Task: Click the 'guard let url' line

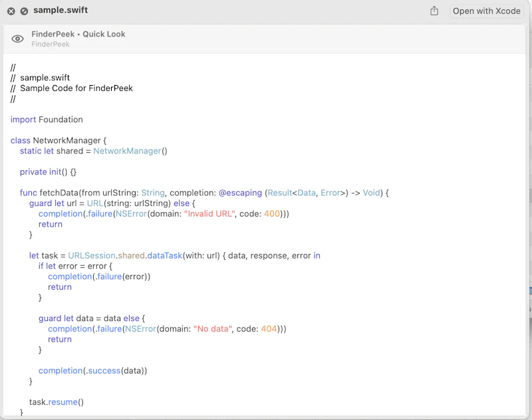Action: point(112,203)
